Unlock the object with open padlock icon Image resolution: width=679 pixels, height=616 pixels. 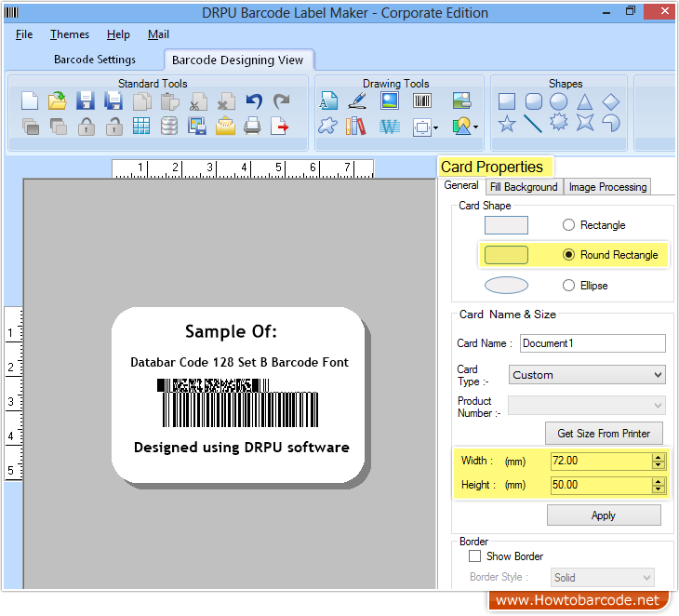click(x=114, y=127)
